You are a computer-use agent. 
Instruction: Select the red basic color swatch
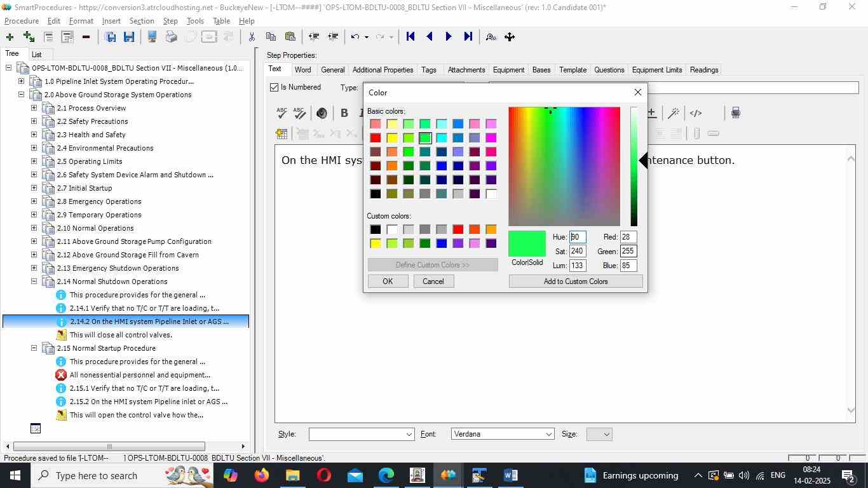[376, 138]
